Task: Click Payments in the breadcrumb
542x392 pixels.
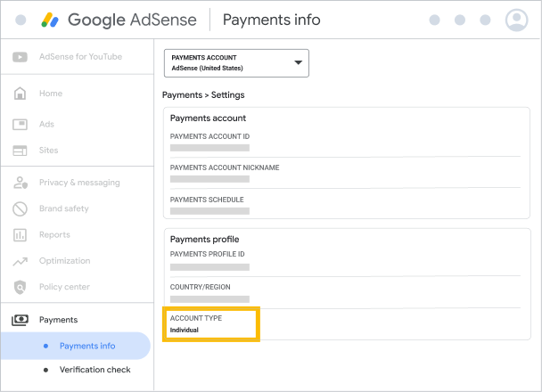Action: [182, 95]
